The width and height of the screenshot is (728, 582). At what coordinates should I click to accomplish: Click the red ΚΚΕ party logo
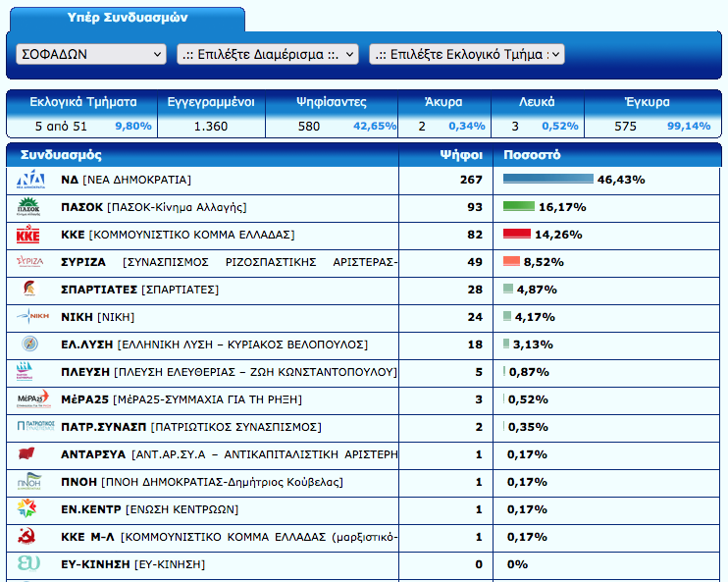(30, 235)
